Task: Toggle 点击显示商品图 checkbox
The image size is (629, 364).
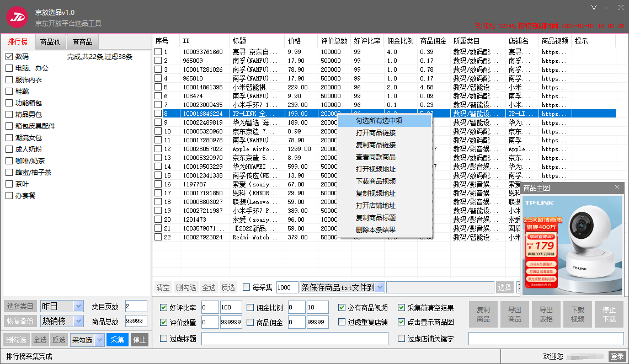Action: 401,322
